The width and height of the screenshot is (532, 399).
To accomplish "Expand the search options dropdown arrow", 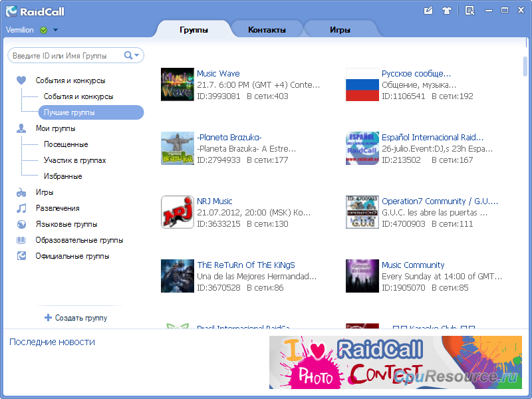I will click(136, 55).
